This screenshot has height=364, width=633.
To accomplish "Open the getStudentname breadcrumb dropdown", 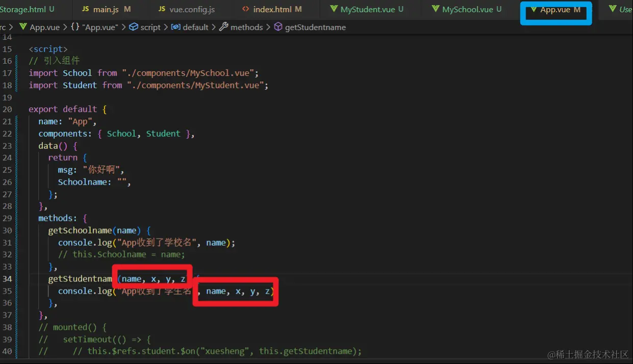I will pos(315,27).
